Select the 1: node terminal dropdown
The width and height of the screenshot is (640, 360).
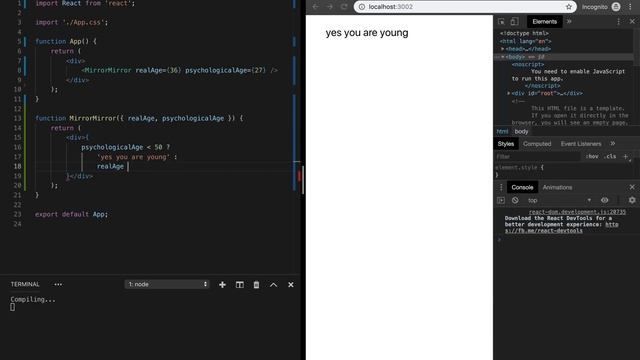click(x=167, y=284)
